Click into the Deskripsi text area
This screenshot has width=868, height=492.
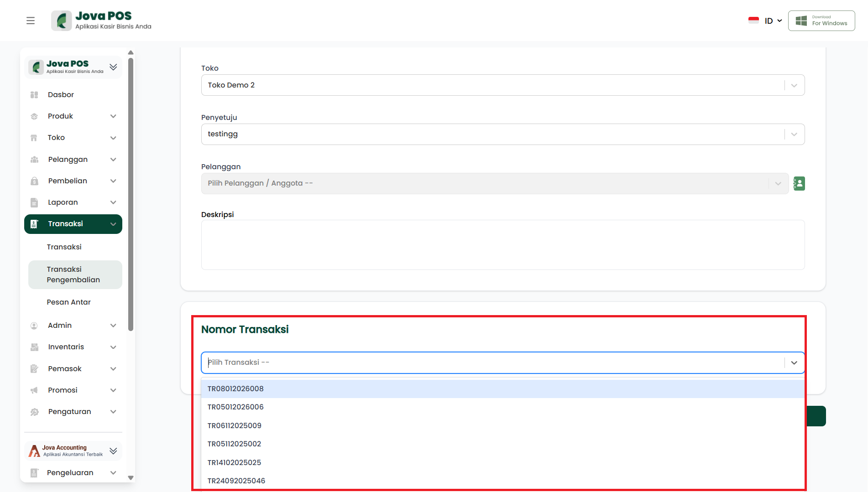click(x=502, y=245)
